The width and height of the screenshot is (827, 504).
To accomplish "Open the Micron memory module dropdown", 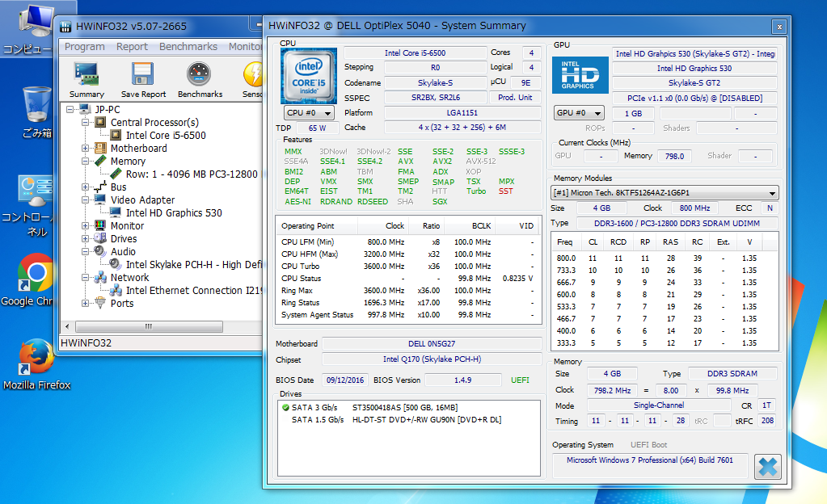I will point(665,193).
